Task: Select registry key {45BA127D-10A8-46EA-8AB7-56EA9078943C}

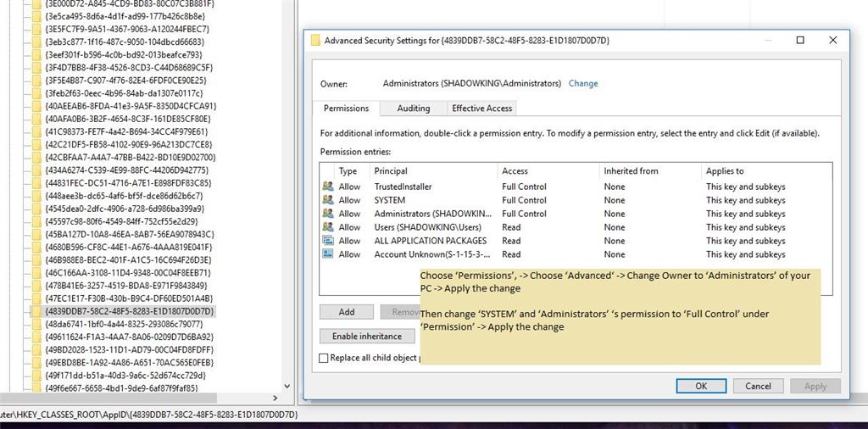Action: pyautogui.click(x=129, y=234)
